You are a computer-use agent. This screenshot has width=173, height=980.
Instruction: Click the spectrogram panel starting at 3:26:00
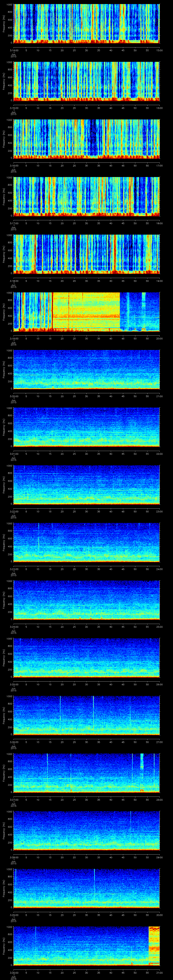point(87,715)
